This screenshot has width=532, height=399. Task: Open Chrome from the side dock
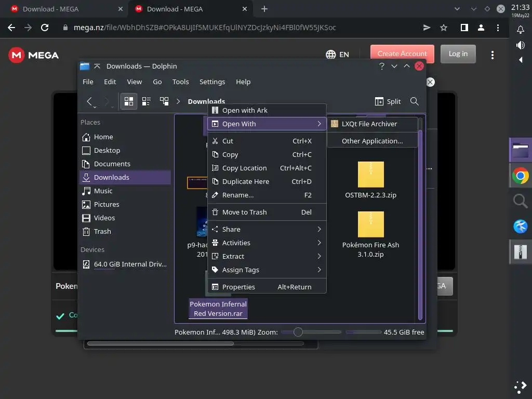520,176
